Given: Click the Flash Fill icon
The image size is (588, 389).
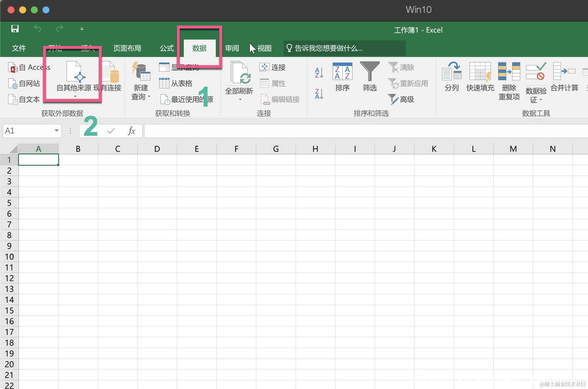Looking at the screenshot, I should click(480, 71).
